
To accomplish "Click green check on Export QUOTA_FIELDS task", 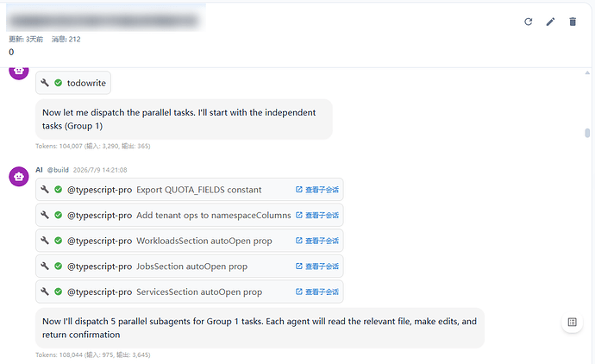I will point(58,190).
